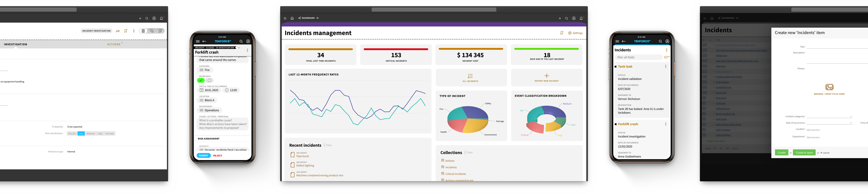Open the Dashboard menu item

[308, 18]
